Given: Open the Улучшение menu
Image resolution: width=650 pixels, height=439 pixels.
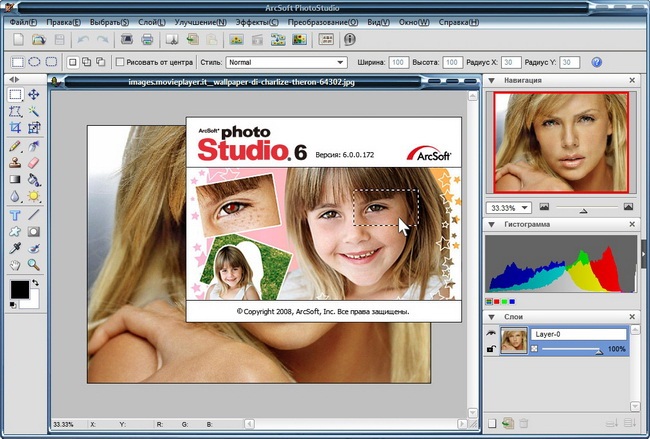Looking at the screenshot, I should pos(200,22).
